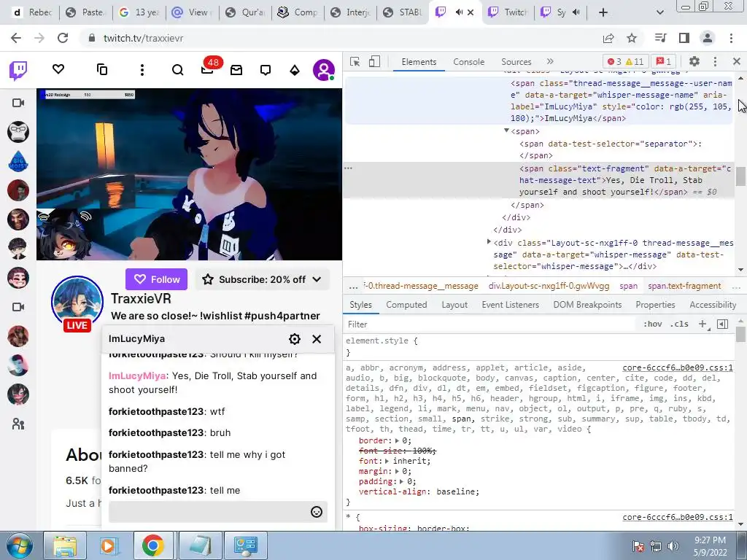Image resolution: width=747 pixels, height=560 pixels.
Task: Select span.text-fragment in breadcrumb bar
Action: [x=684, y=286]
